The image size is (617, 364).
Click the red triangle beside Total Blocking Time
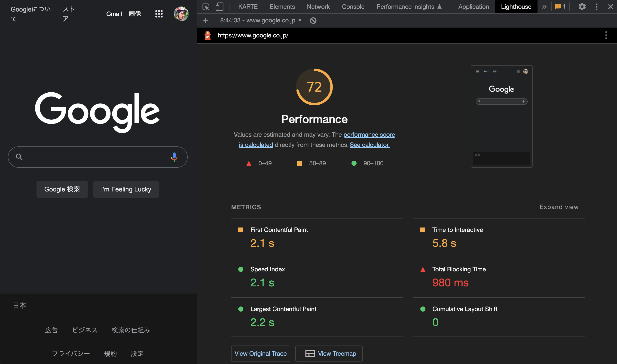coord(423,269)
